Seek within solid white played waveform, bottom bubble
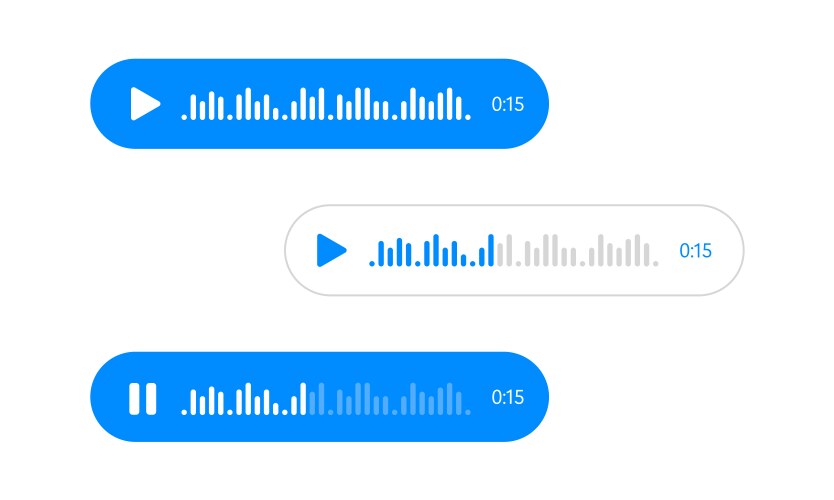Image resolution: width=834 pixels, height=500 pixels. click(x=244, y=399)
